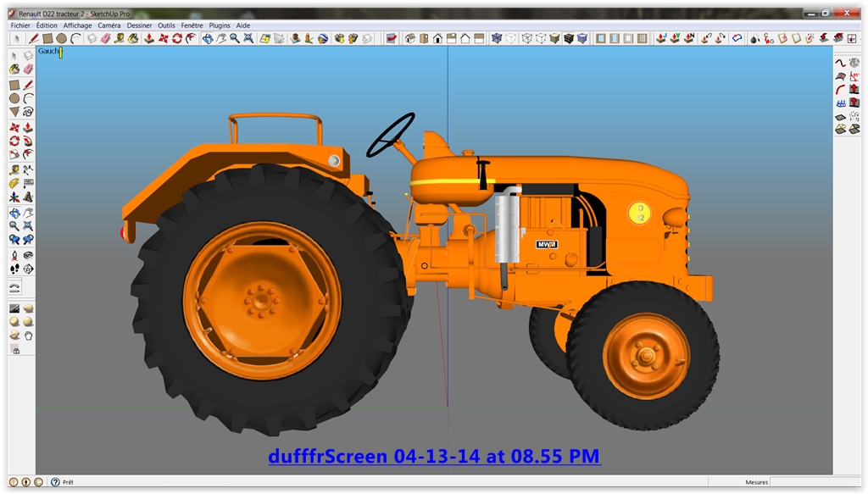This screenshot has width=868, height=494.
Task: Open the Affichage menu
Action: (77, 25)
